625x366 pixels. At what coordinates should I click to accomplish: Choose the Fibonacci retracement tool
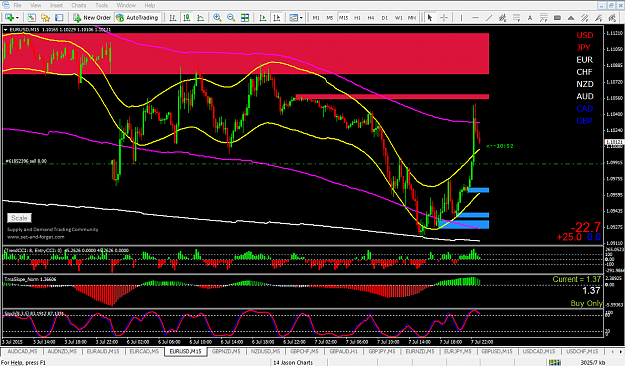click(516, 18)
